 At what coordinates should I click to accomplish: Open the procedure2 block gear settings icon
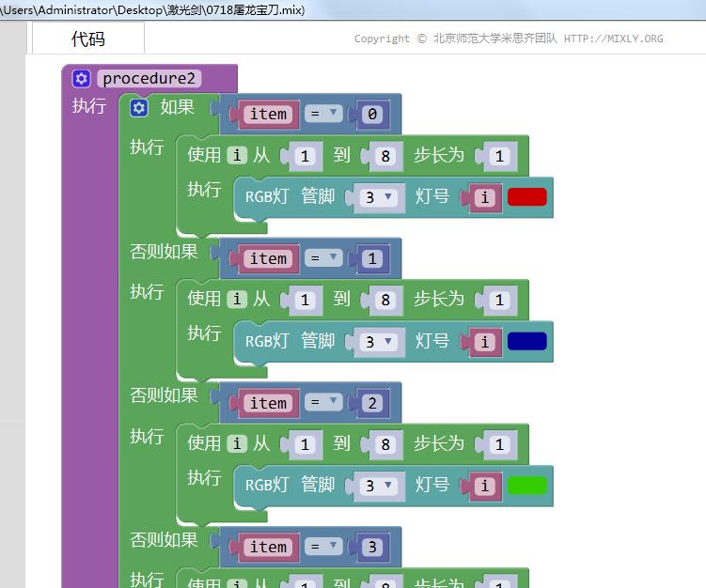pos(82,79)
